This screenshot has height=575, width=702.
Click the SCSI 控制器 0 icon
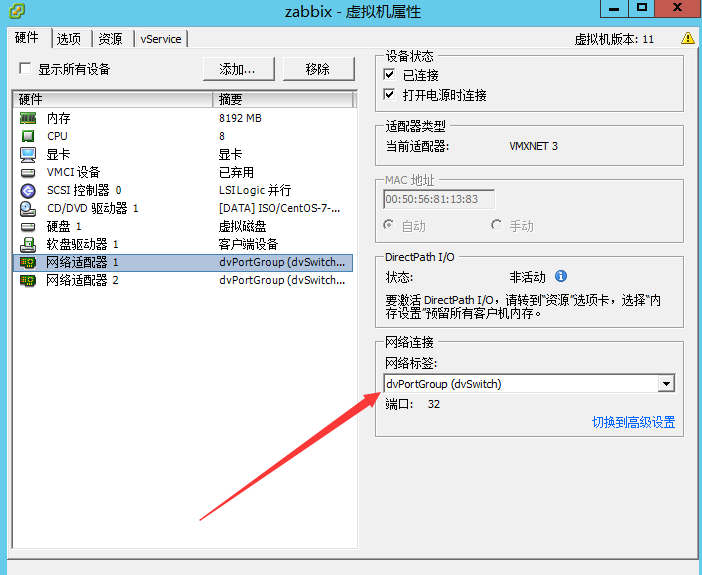(x=28, y=191)
